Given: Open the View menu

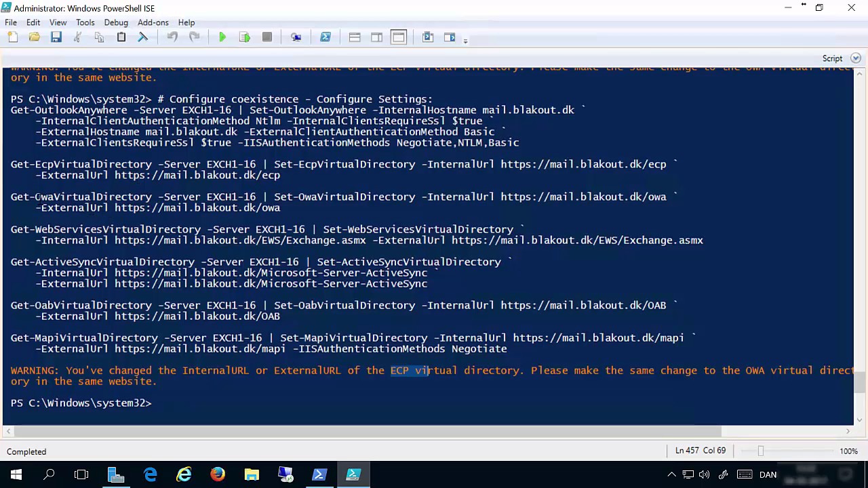Looking at the screenshot, I should coord(58,22).
